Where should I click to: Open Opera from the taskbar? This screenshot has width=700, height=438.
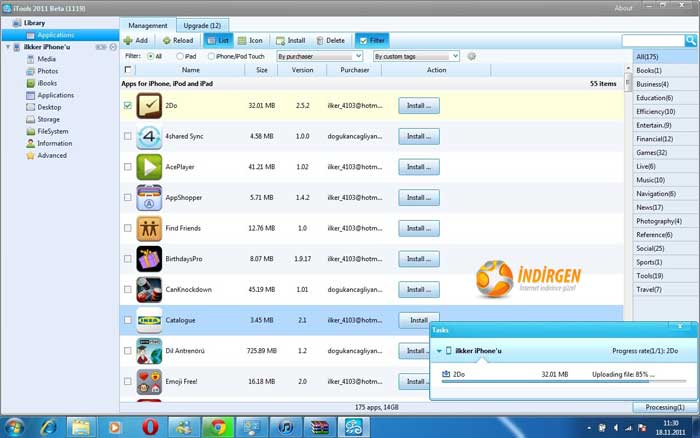[x=150, y=426]
